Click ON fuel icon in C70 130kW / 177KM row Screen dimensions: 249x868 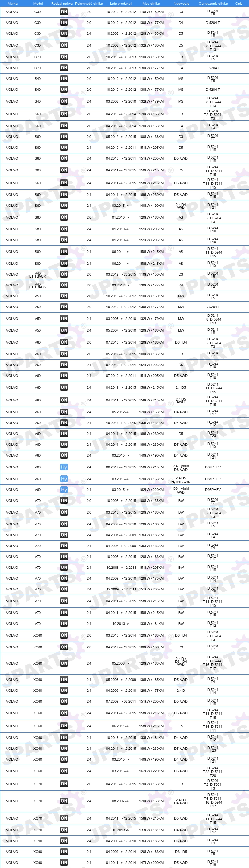[x=64, y=68]
